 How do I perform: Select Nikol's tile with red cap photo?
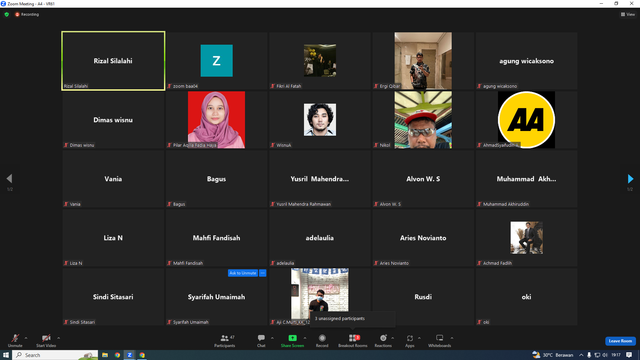point(423,120)
